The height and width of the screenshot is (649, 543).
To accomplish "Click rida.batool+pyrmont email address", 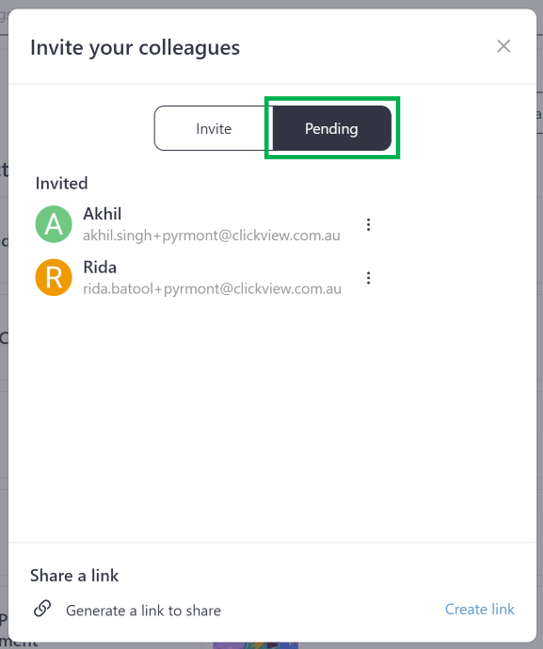I will 212,288.
